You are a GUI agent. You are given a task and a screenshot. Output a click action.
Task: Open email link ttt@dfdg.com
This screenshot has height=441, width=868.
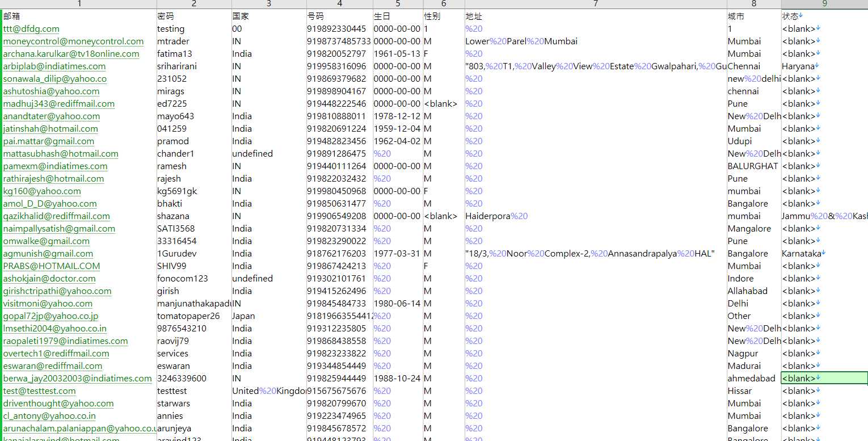click(x=31, y=29)
